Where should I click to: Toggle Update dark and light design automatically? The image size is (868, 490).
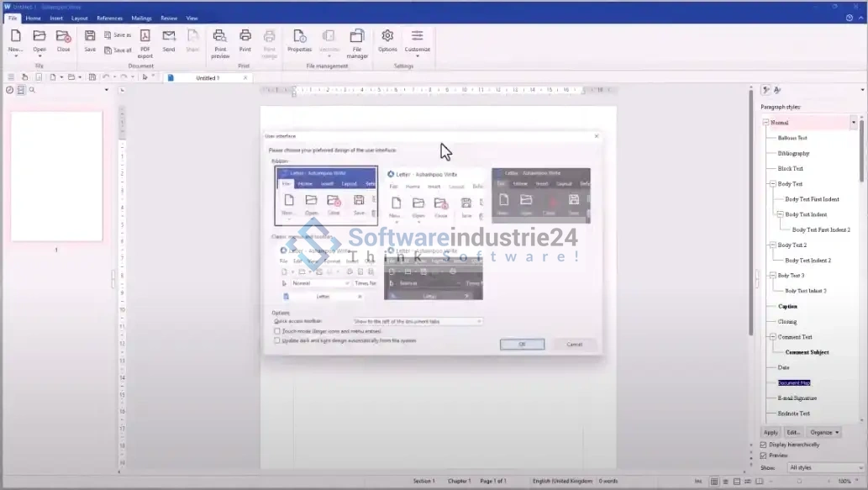pyautogui.click(x=278, y=340)
